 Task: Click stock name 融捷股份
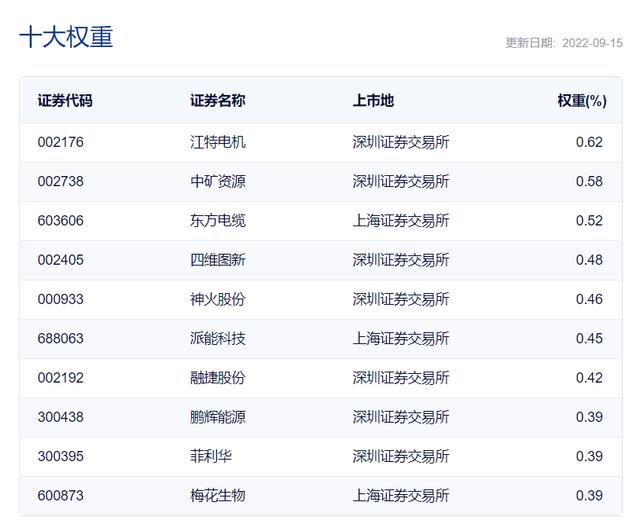[218, 377]
